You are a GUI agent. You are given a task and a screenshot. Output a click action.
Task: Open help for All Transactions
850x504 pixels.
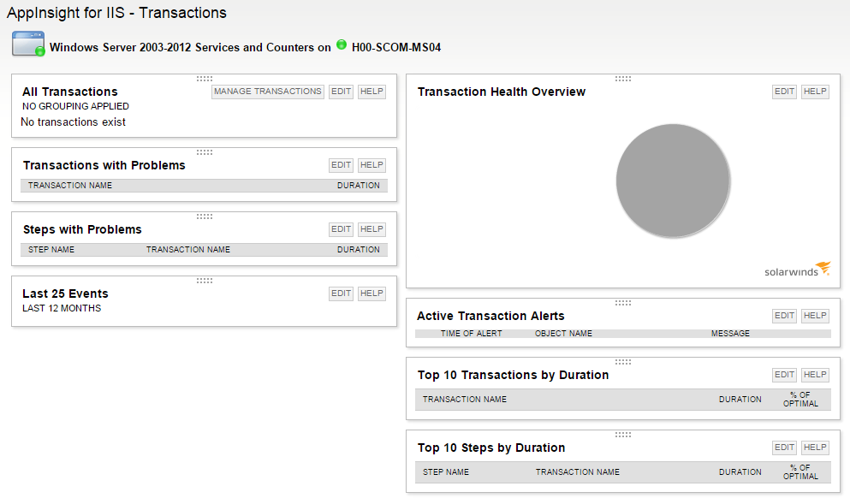click(372, 92)
